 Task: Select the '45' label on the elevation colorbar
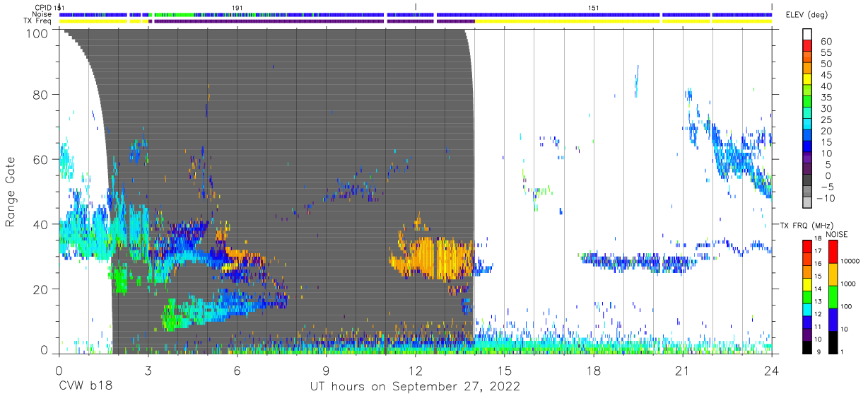825,74
